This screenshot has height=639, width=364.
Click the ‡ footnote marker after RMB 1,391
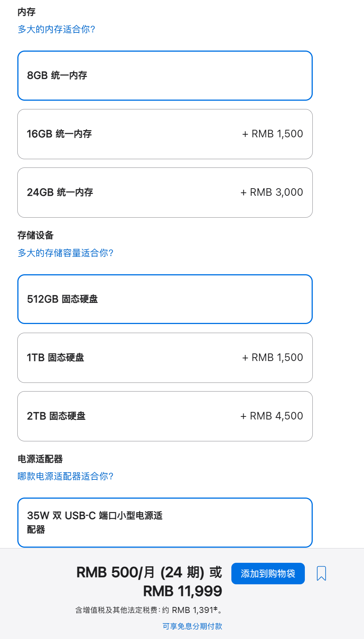216,608
